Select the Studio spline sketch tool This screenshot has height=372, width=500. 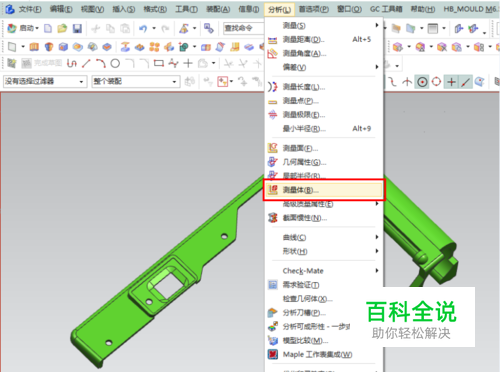173,63
